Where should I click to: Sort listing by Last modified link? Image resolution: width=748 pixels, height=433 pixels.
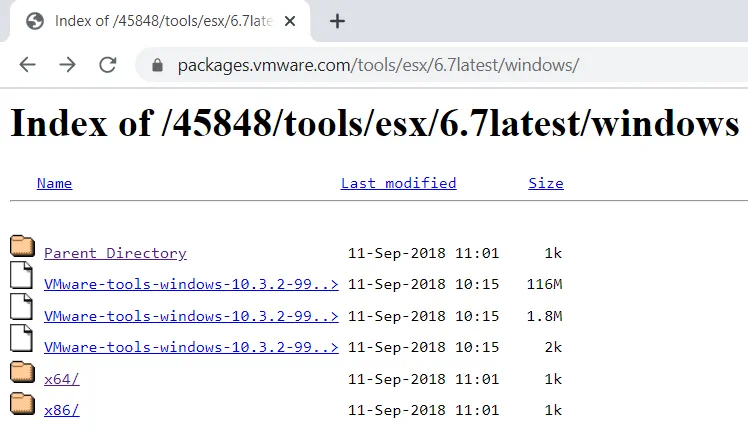click(398, 183)
